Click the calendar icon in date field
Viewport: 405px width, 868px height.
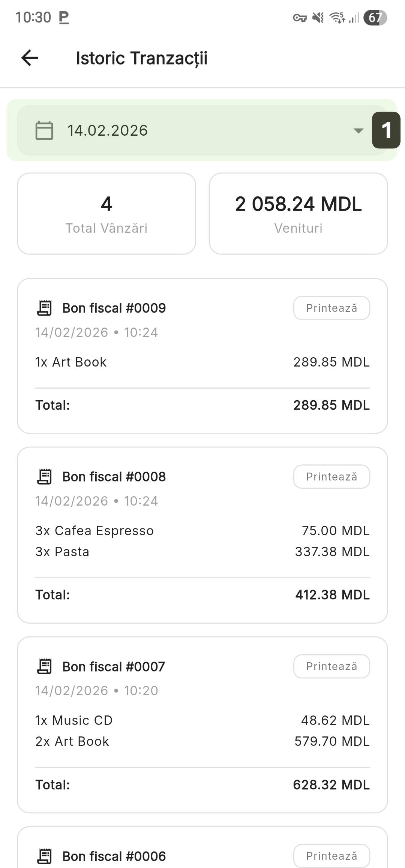tap(44, 130)
